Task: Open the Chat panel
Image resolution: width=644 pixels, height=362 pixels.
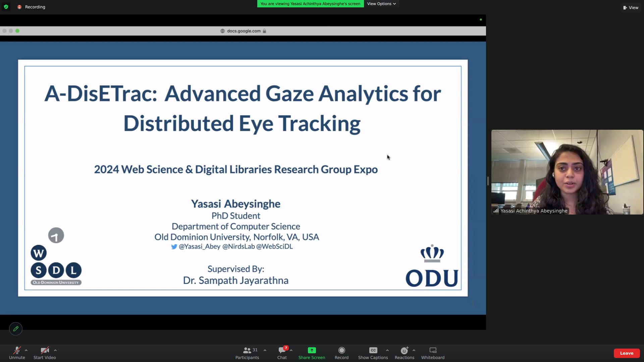Action: pyautogui.click(x=282, y=353)
